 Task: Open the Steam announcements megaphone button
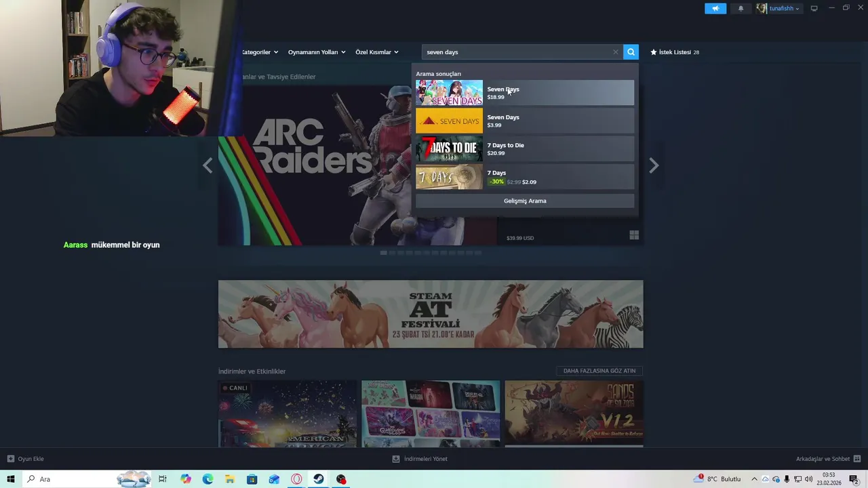tap(715, 8)
